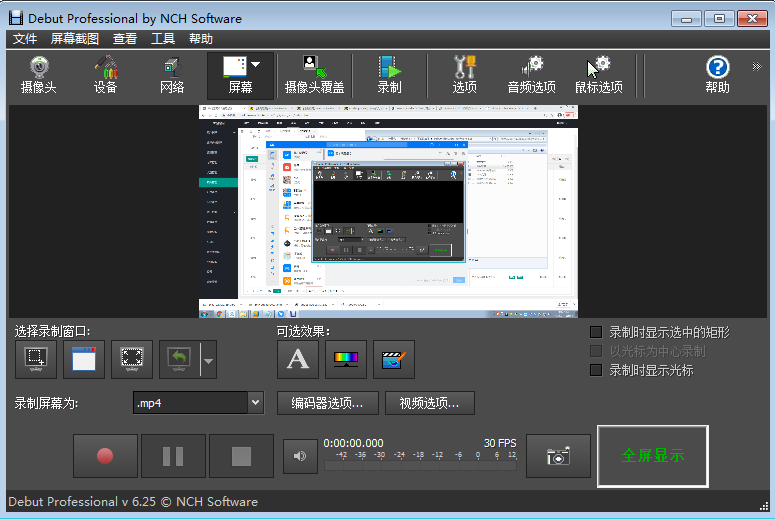Enable 录制时显示选中的矩形 checkbox
Viewport: 775px width, 519px height.
click(596, 332)
